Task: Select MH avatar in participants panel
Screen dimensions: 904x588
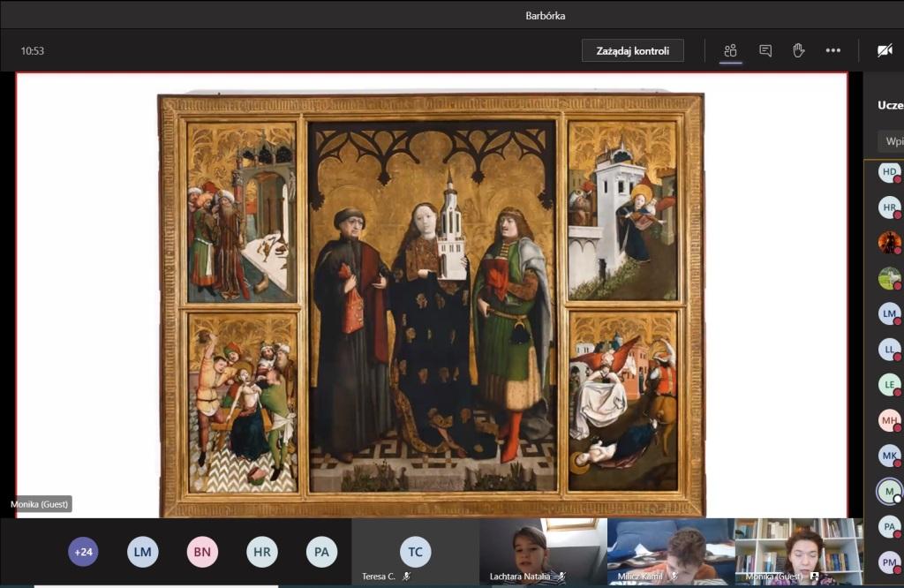Action: click(890, 420)
